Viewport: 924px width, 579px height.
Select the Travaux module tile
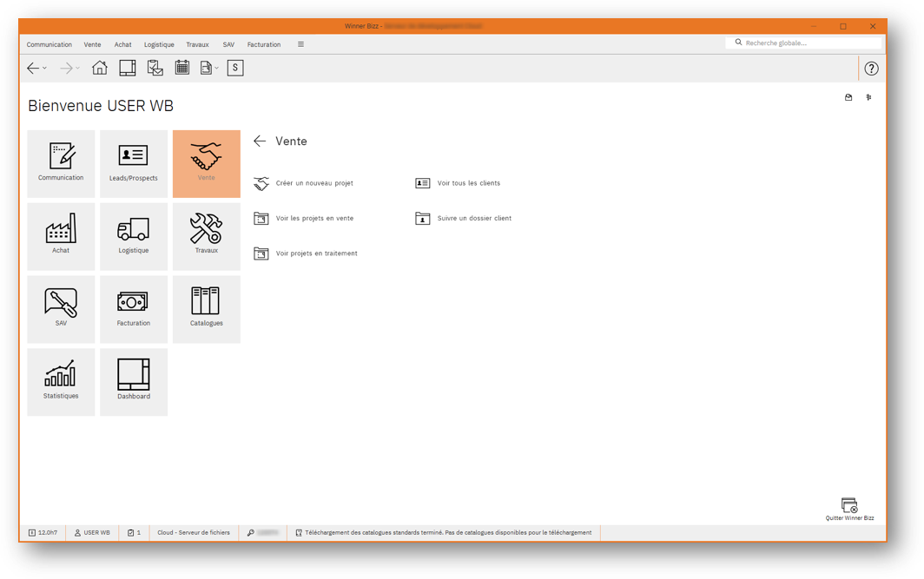point(206,236)
